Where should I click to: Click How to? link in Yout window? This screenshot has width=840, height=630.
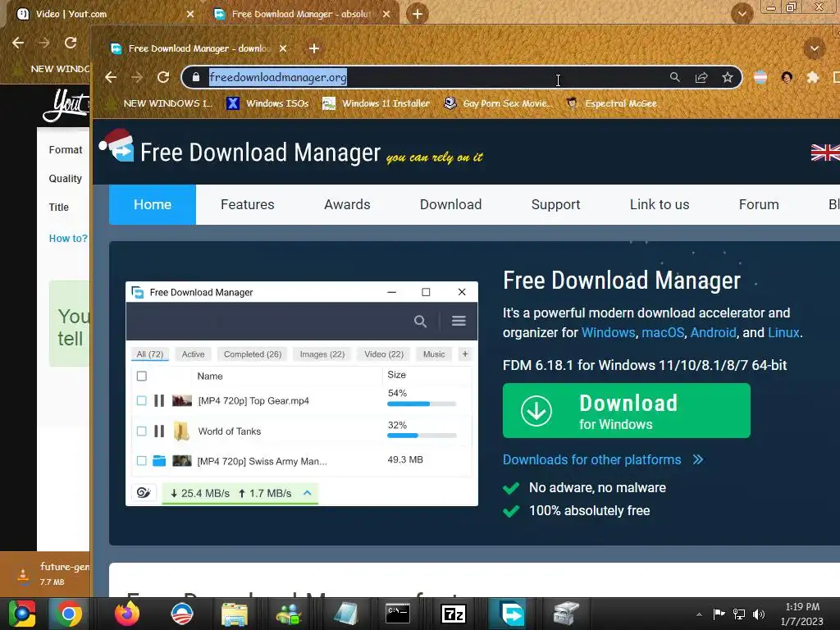68,239
